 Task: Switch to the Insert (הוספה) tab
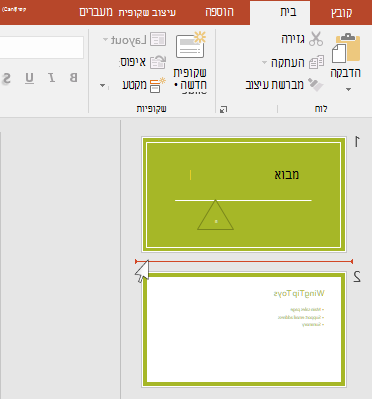(x=219, y=12)
